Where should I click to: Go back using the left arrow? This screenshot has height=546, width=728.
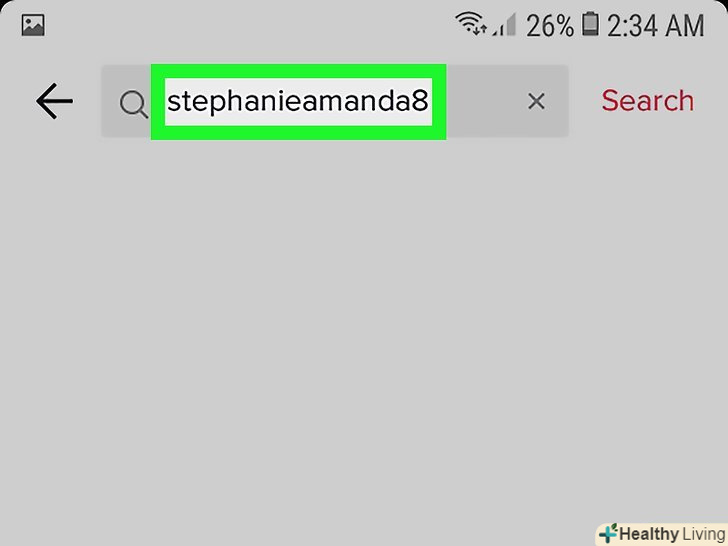(x=54, y=101)
